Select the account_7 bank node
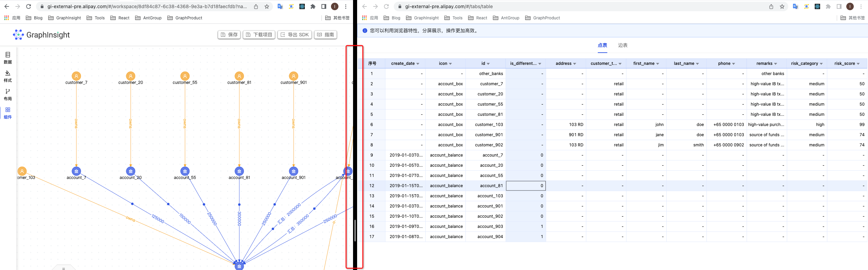Screen dimensions: 868x270 [x=76, y=171]
